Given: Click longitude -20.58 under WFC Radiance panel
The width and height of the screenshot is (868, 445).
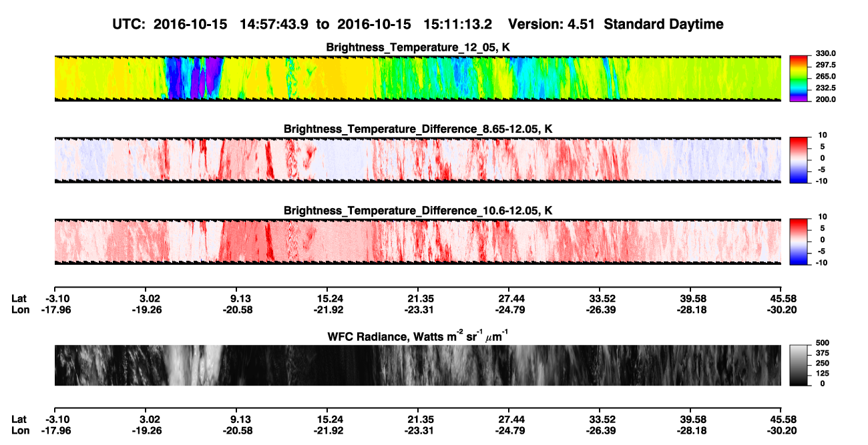Looking at the screenshot, I should pyautogui.click(x=237, y=430).
